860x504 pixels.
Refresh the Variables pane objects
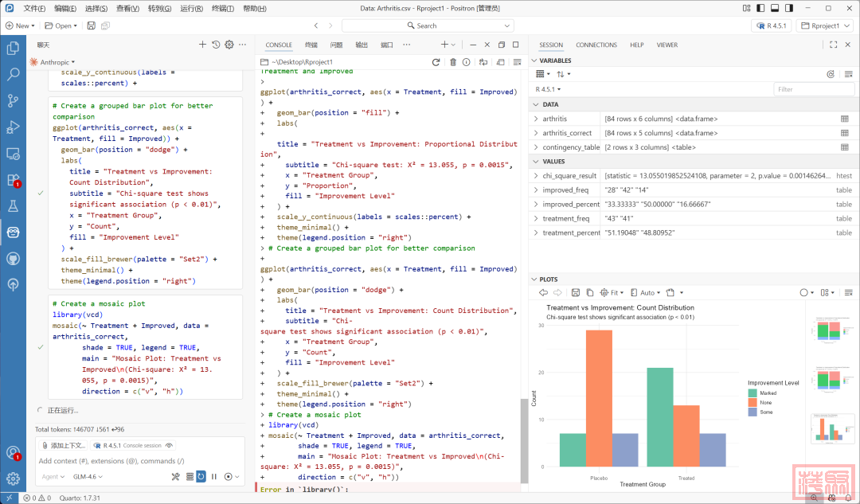tap(831, 74)
